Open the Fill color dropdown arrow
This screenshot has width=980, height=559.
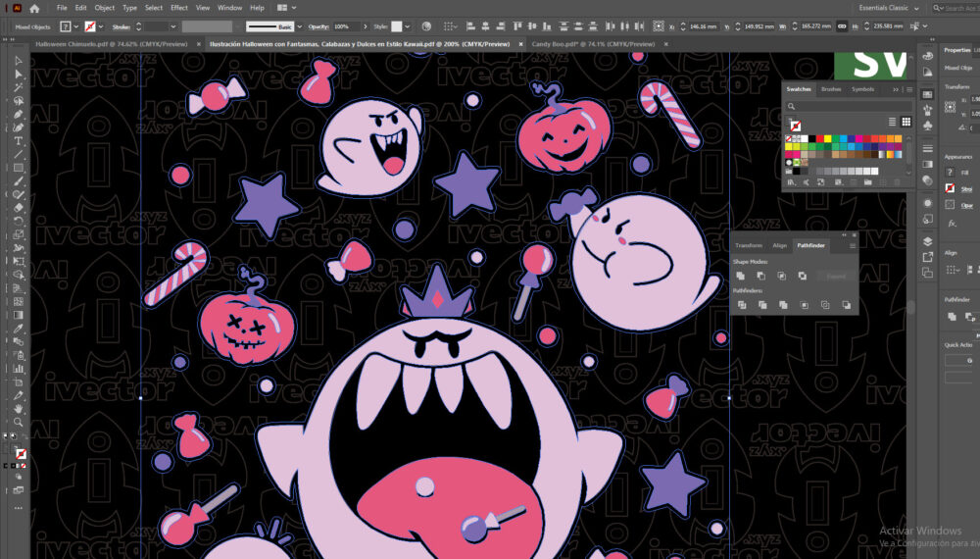pyautogui.click(x=76, y=26)
